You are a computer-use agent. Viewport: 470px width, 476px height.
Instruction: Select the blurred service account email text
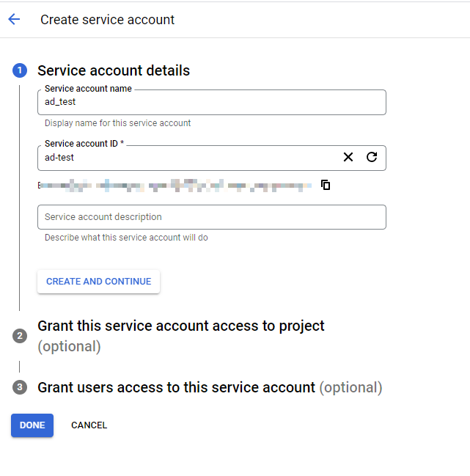click(x=175, y=185)
